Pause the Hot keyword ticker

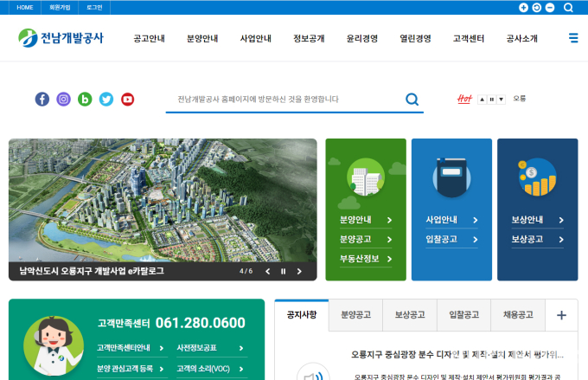pyautogui.click(x=492, y=100)
